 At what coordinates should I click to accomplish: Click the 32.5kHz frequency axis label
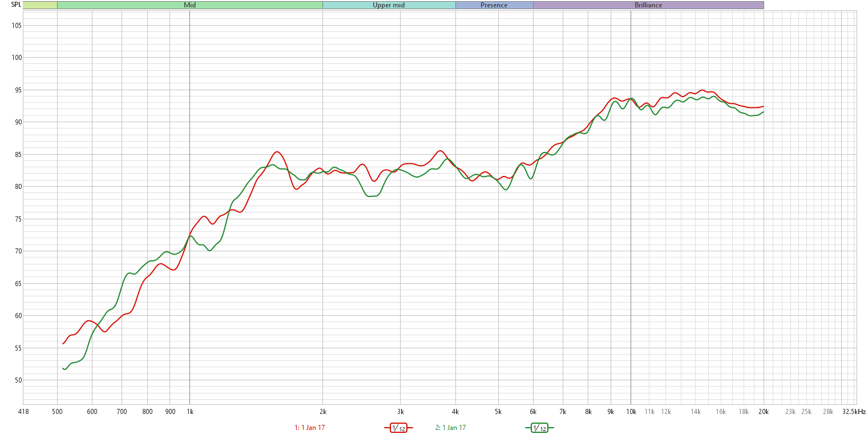click(x=854, y=411)
